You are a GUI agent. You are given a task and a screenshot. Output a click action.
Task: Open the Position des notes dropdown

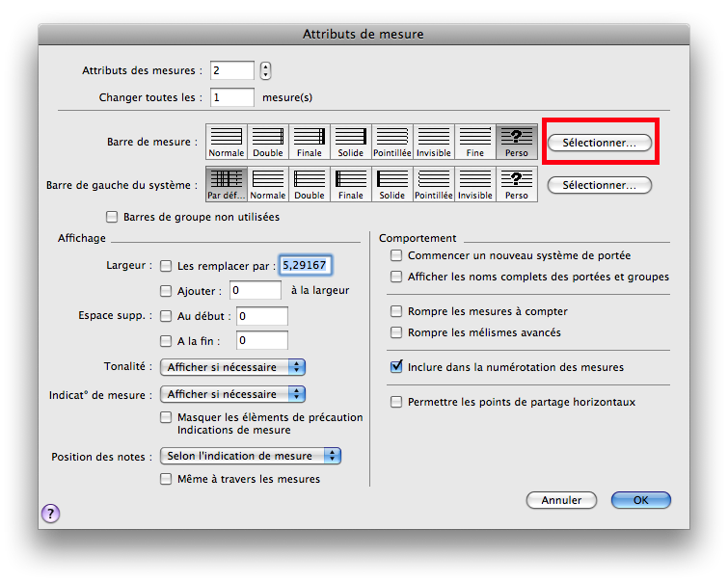[x=251, y=456]
